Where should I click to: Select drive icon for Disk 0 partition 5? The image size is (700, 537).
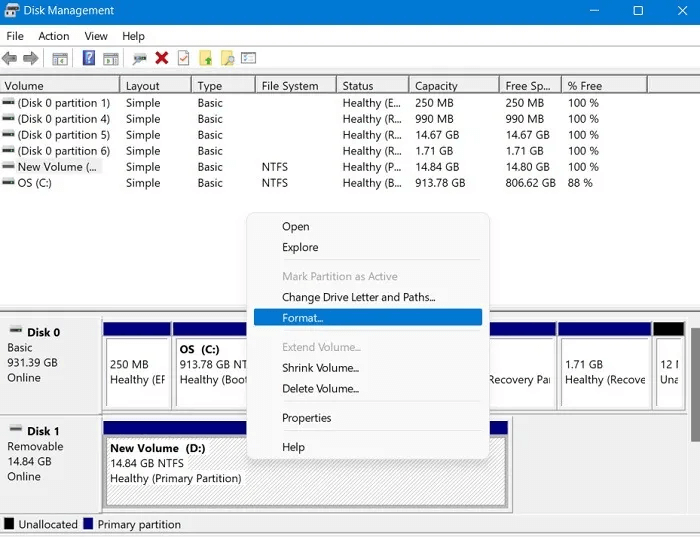pos(8,134)
